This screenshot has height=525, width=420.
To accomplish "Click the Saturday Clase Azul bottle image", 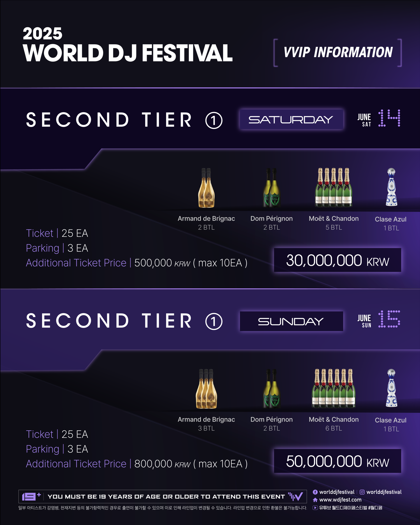I will (391, 187).
